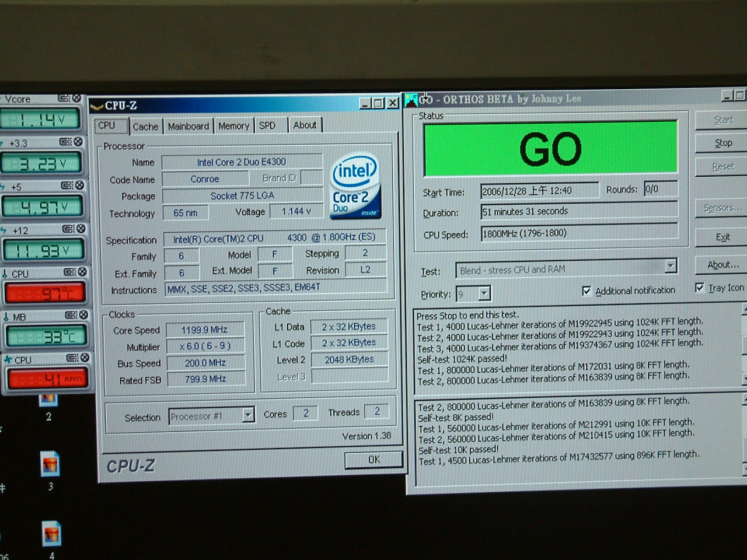The height and width of the screenshot is (560, 747).
Task: Close the +5 voltage panel using X icon
Action: tap(80, 185)
